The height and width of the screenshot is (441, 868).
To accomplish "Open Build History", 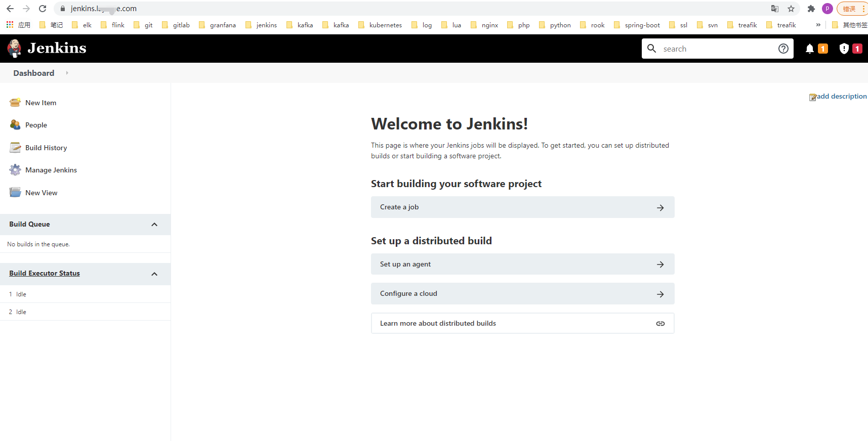I will (46, 148).
